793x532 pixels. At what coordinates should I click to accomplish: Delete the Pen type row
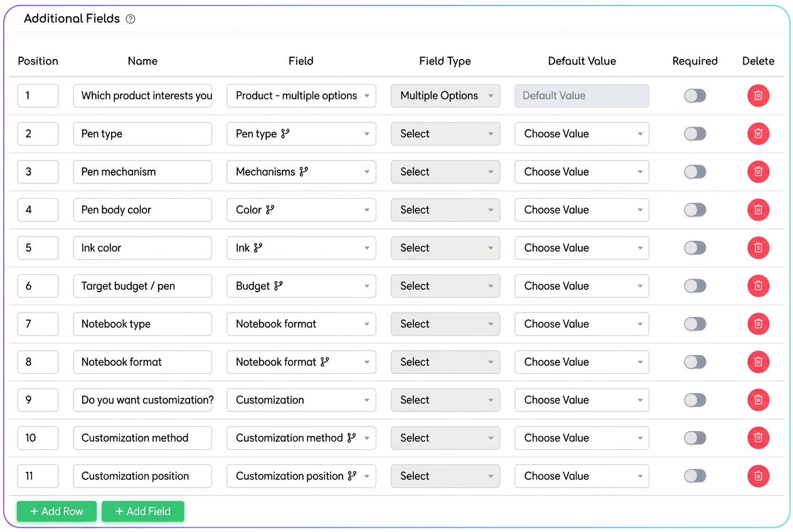(758, 134)
